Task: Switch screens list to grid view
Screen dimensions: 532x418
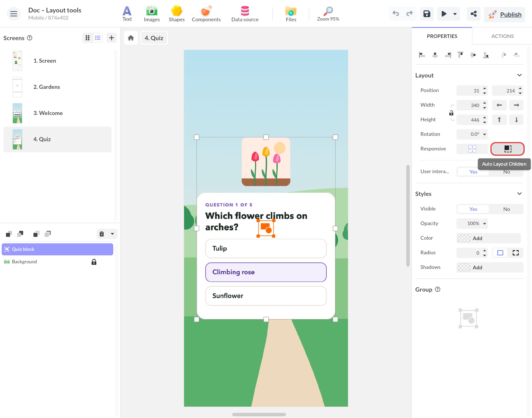Action: click(x=88, y=38)
